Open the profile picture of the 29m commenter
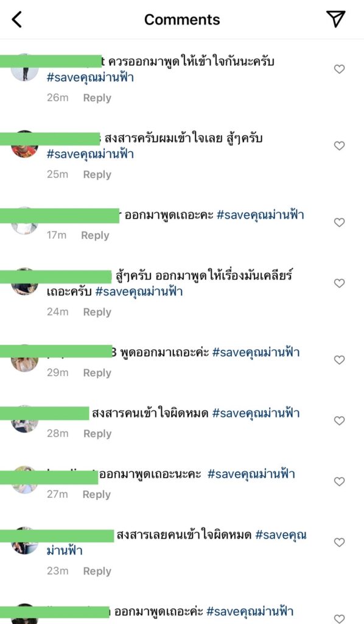Viewport: 364px width, 624px height. (x=24, y=358)
